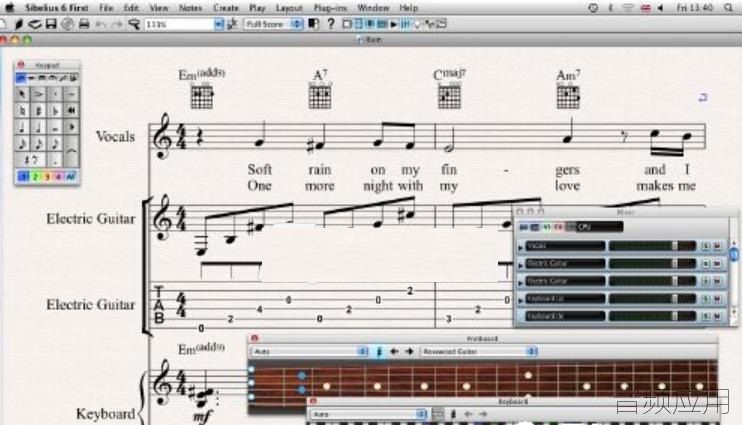Solo the Keyboard (a) track in Mixer
Screen dimensions: 742x425
pyautogui.click(x=706, y=299)
